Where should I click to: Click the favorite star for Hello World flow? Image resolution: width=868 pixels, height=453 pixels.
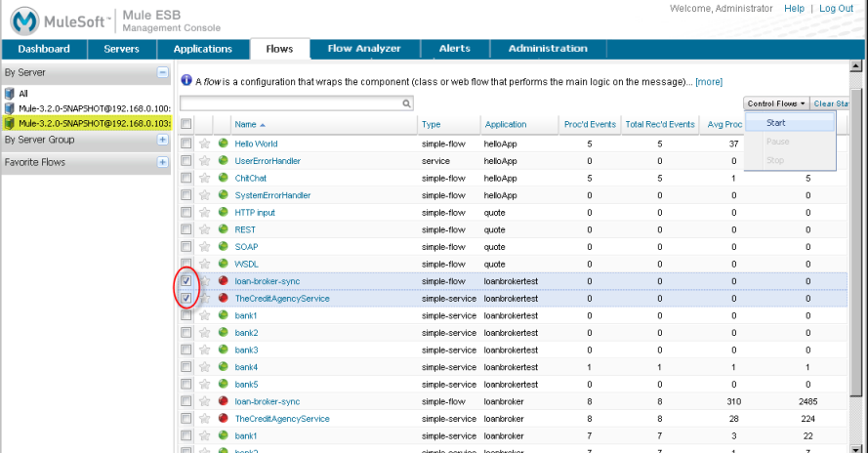coord(205,144)
